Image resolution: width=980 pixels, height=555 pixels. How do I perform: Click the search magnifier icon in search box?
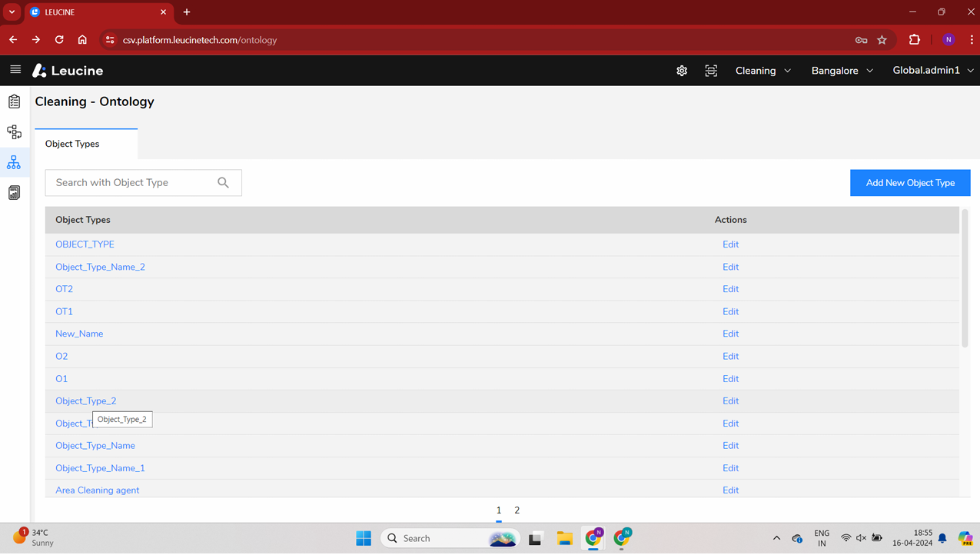(x=223, y=183)
